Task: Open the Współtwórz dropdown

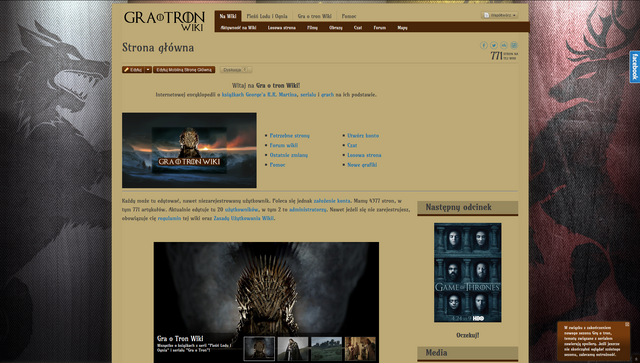Action: 499,15
